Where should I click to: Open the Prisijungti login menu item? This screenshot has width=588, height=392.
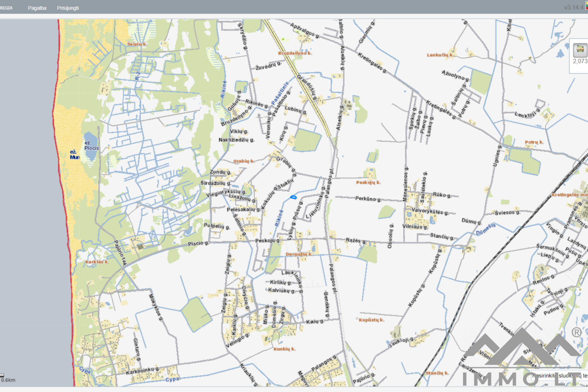[x=68, y=8]
